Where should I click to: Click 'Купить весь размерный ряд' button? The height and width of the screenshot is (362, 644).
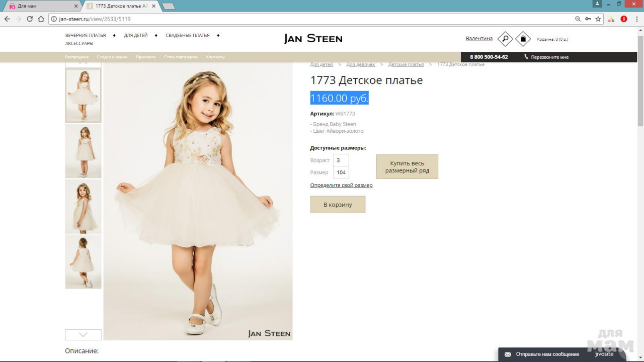pyautogui.click(x=407, y=167)
